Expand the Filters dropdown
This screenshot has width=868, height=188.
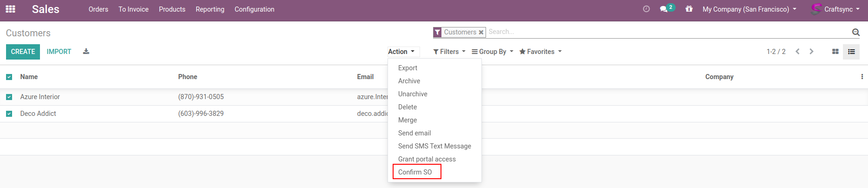point(449,52)
